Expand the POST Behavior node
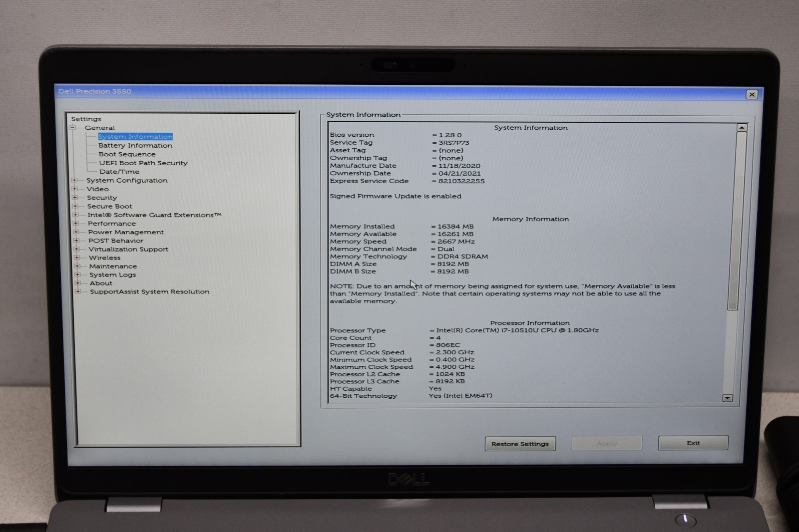 (76, 240)
